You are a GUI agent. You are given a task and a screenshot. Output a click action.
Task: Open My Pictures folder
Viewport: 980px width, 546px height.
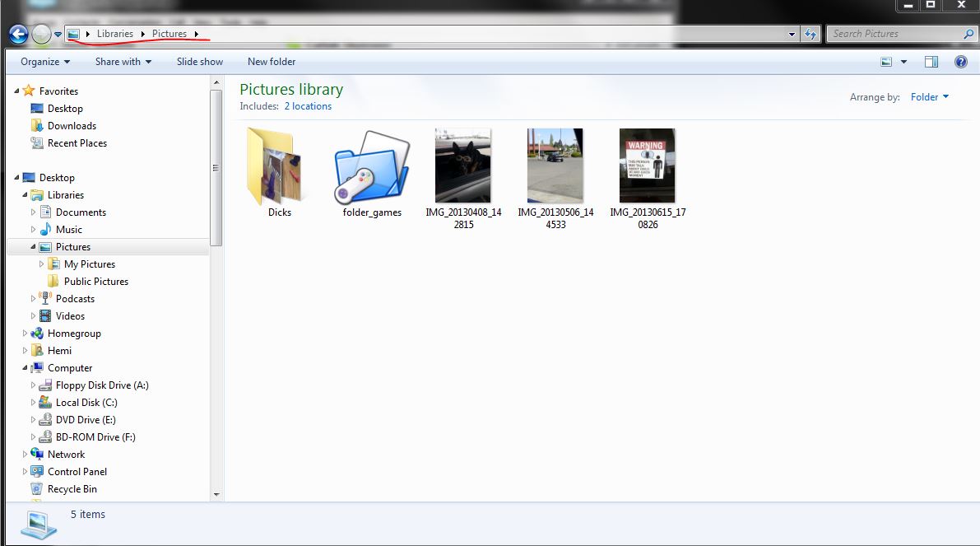tap(90, 264)
